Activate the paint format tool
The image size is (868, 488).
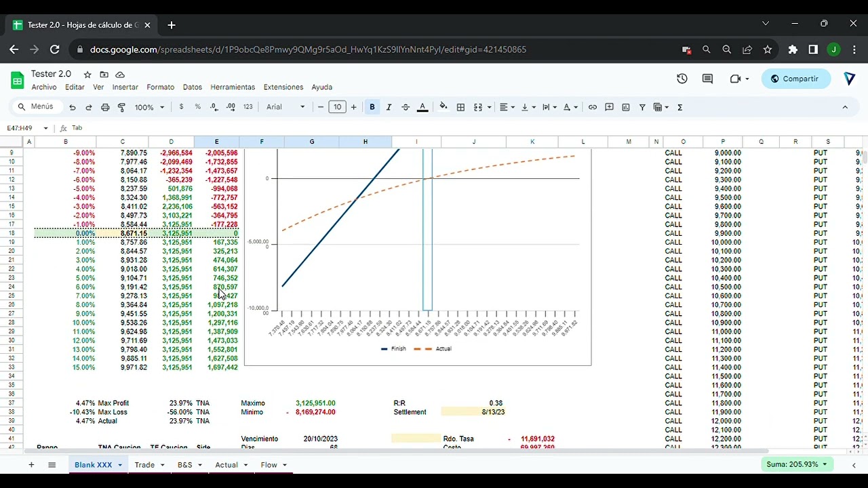tap(122, 107)
